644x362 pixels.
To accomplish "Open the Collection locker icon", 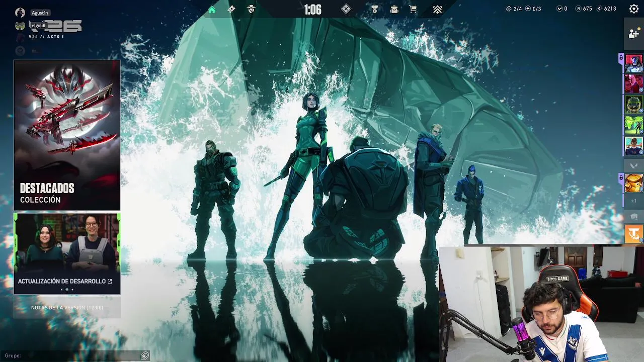I will (x=394, y=9).
